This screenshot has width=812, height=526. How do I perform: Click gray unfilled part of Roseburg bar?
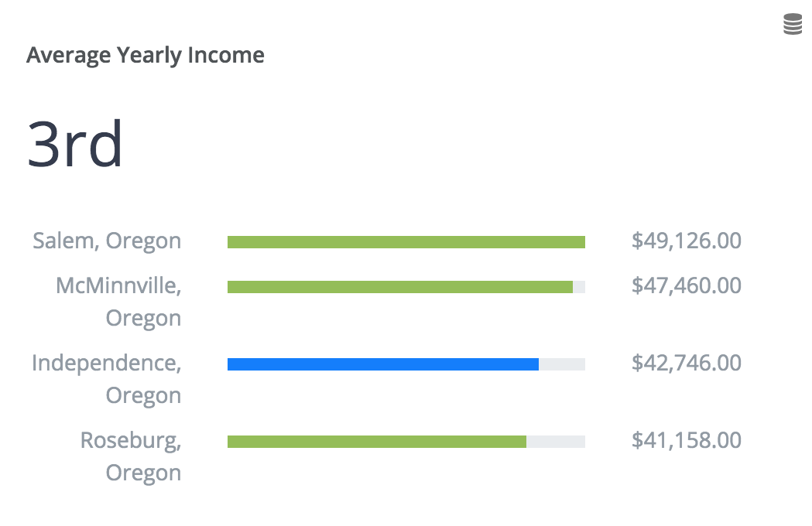pyautogui.click(x=556, y=442)
